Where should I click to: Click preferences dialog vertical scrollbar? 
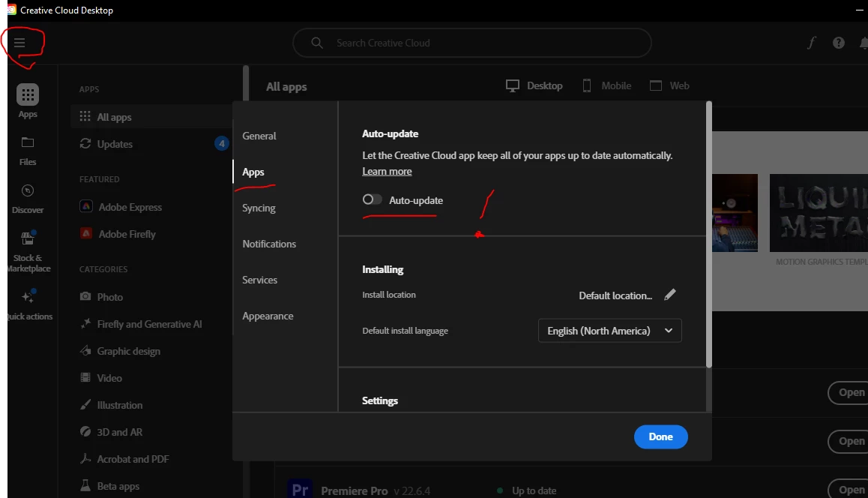pyautogui.click(x=709, y=234)
